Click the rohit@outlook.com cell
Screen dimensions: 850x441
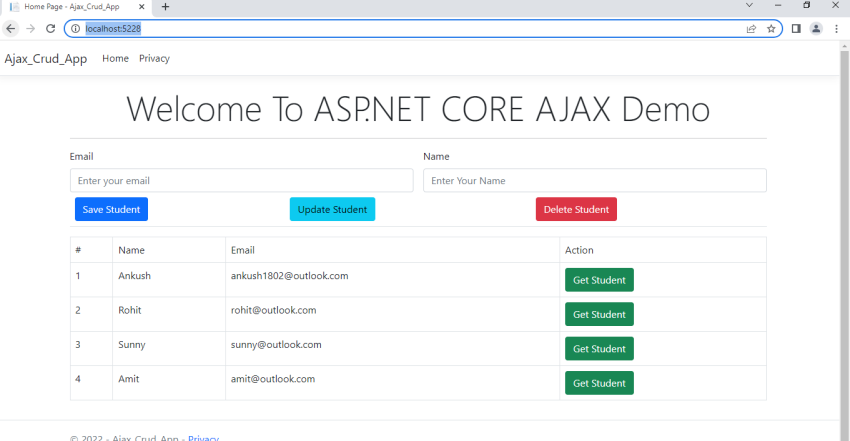pos(392,314)
